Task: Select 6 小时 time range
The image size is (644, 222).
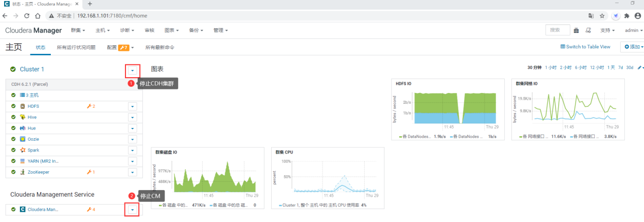Action: pyautogui.click(x=581, y=68)
